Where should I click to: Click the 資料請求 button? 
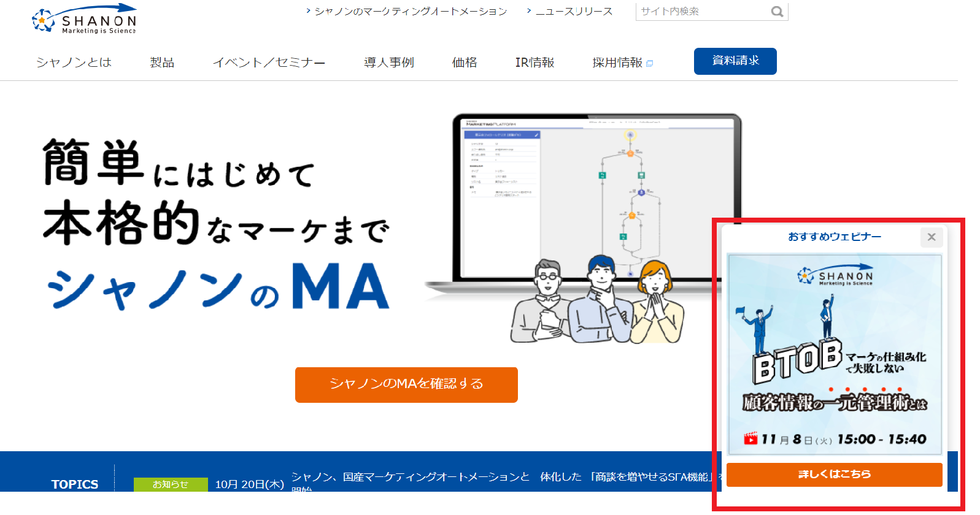[x=735, y=61]
